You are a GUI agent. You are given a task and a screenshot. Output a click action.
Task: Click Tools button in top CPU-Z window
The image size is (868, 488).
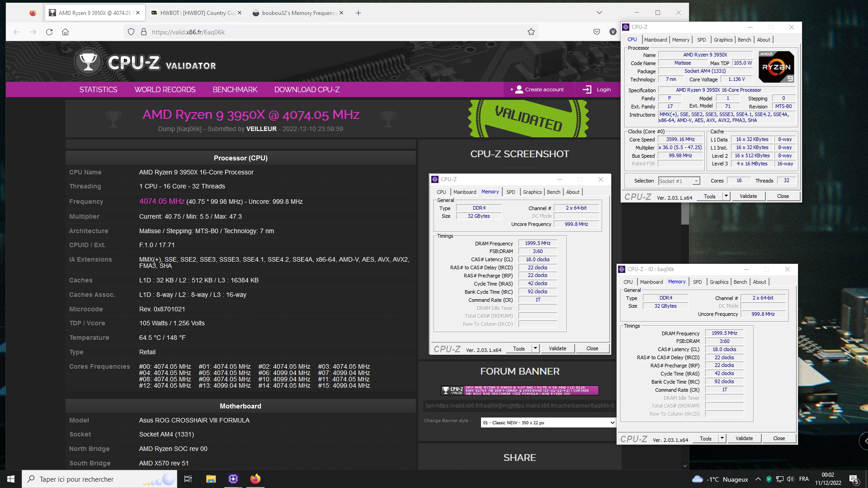(710, 196)
